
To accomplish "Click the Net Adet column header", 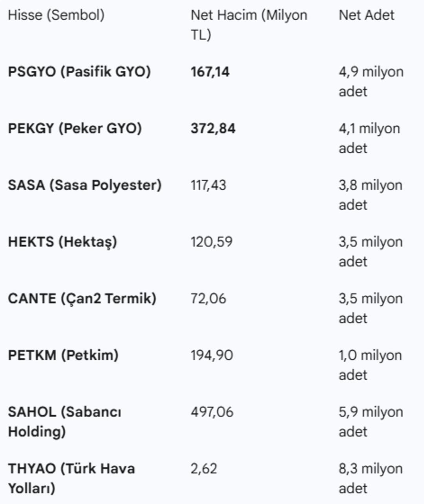I will coord(366,15).
